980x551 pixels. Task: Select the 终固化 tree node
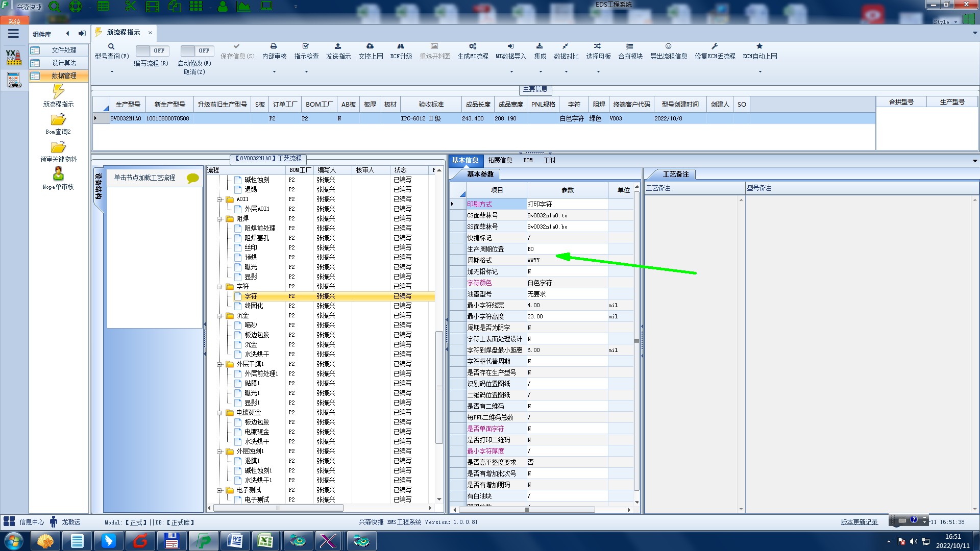click(x=254, y=306)
